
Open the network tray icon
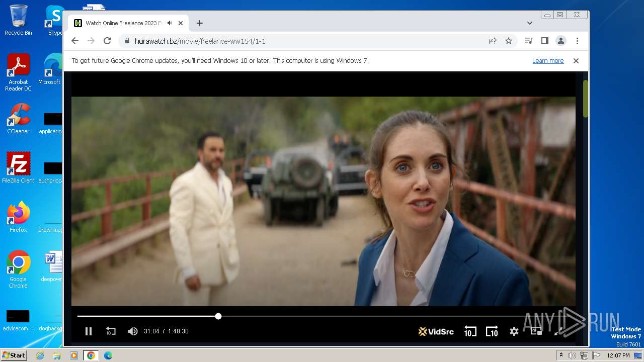[x=584, y=355]
